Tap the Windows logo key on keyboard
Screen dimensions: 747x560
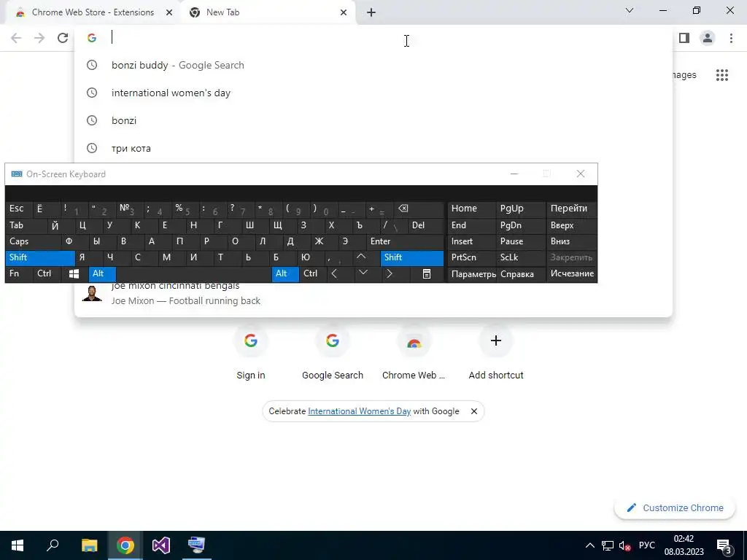[x=74, y=274]
